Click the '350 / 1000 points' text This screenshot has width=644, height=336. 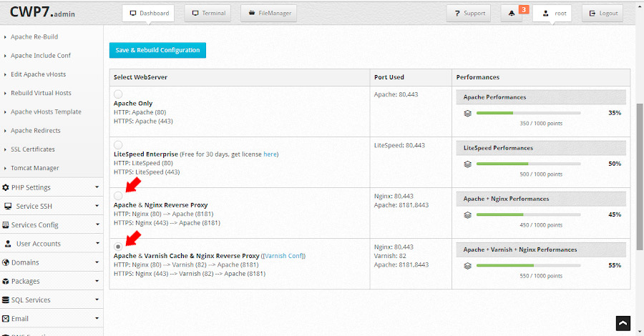(x=541, y=124)
